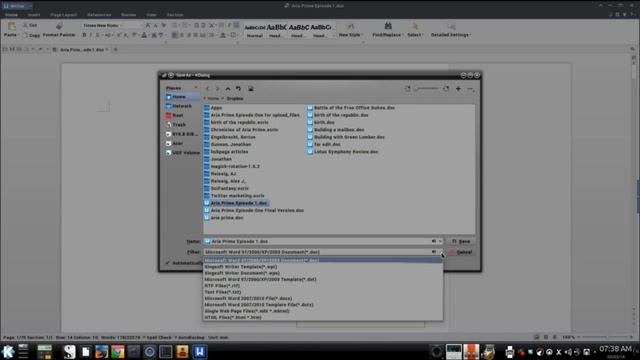Toggle file preview icon in dialog toolbar
Image resolution: width=640 pixels, height=360 pixels.
coord(251,89)
